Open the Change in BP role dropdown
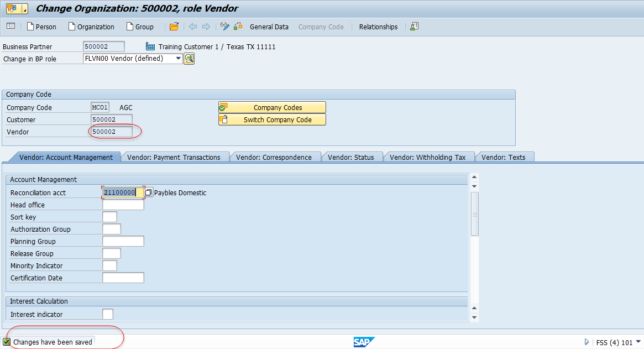This screenshot has height=349, width=644. click(179, 58)
